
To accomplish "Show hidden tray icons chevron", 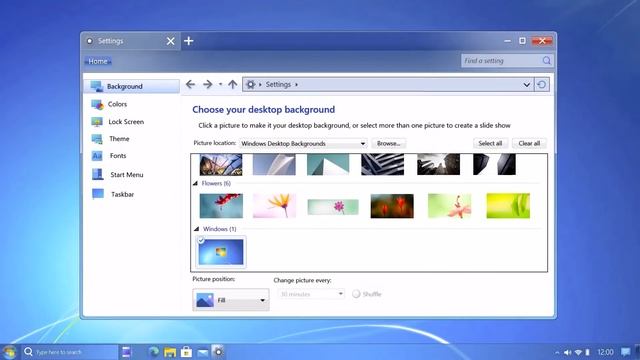I will tap(557, 352).
